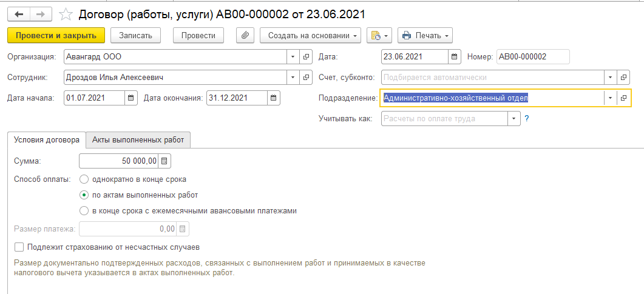Click Провести и закрыть button
The image size is (644, 294).
pyautogui.click(x=56, y=35)
